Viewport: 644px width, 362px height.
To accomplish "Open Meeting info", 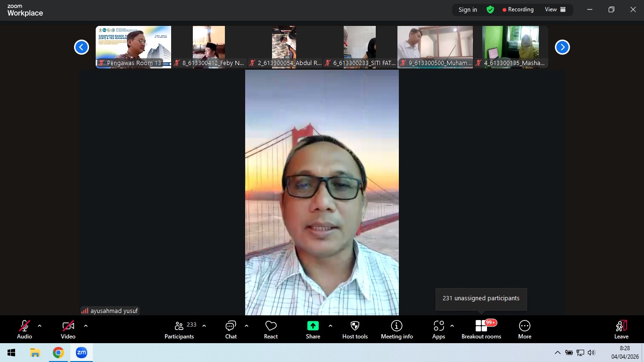I will coord(396,329).
